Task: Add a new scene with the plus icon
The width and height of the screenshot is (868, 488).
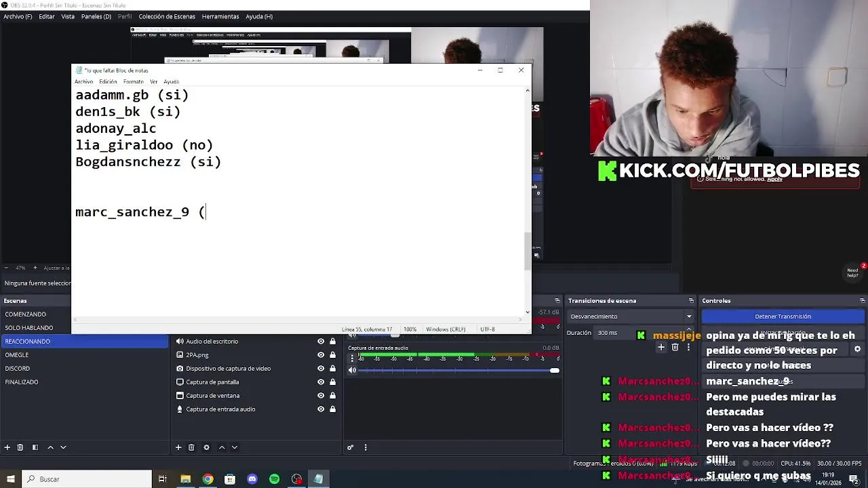Action: click(x=7, y=447)
